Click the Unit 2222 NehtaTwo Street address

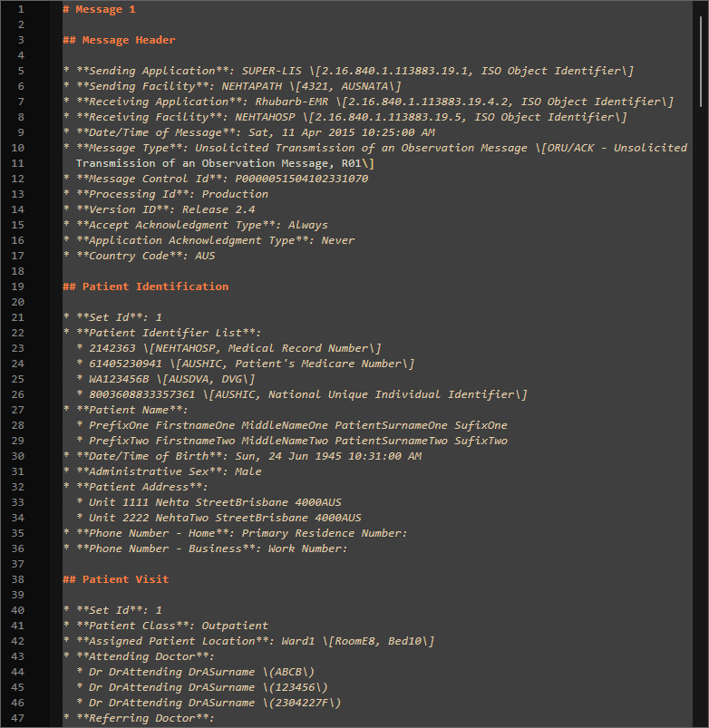[219, 518]
